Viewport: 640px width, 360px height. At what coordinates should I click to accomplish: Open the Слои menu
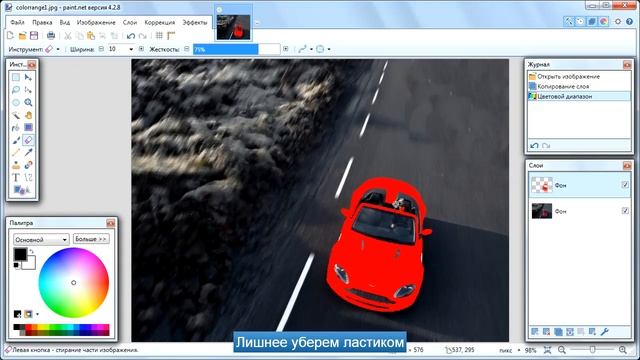(x=130, y=22)
